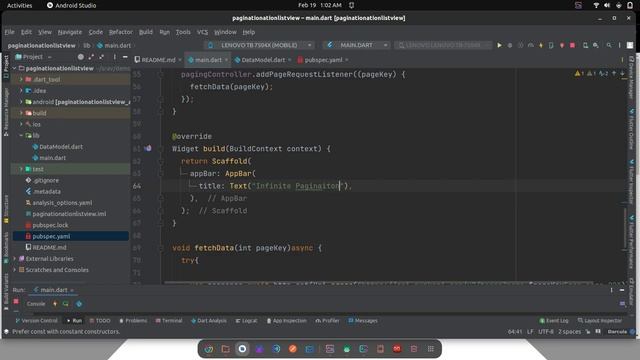The image size is (640, 360).
Task: Open search everywhere magnifier icon
Action: pos(609,45)
